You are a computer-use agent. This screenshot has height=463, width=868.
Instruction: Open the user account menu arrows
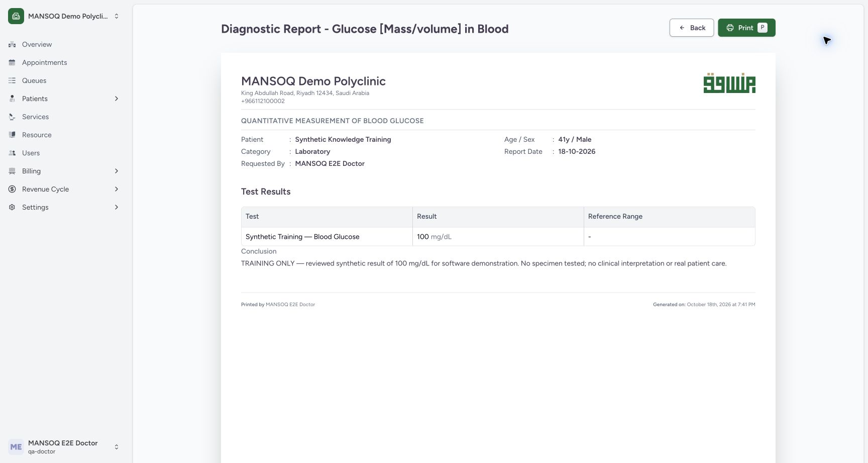click(x=117, y=447)
